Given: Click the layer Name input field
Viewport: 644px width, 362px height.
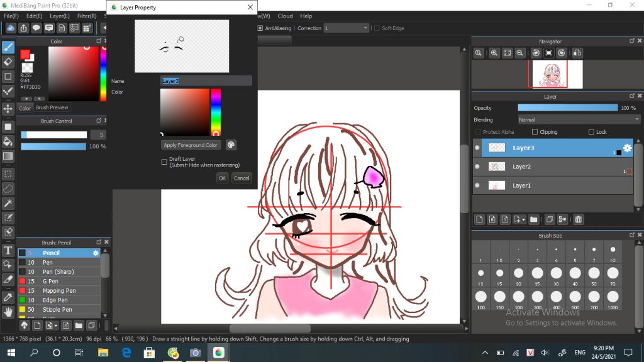Looking at the screenshot, I should tap(206, 81).
